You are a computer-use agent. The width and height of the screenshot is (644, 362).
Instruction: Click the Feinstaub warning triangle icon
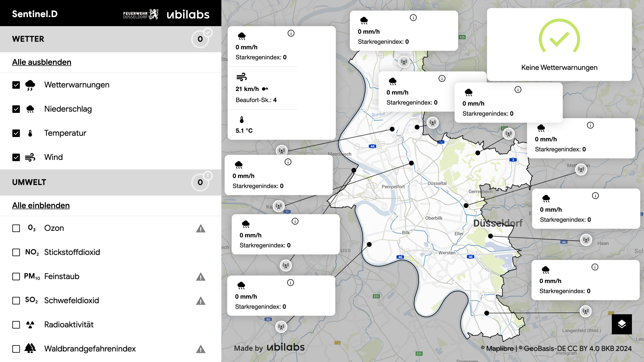(200, 277)
